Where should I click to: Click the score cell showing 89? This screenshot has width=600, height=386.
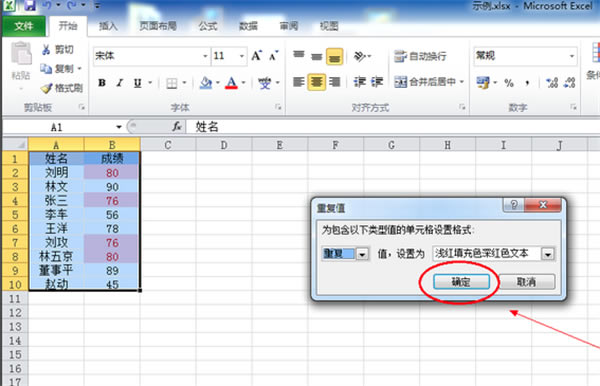112,270
